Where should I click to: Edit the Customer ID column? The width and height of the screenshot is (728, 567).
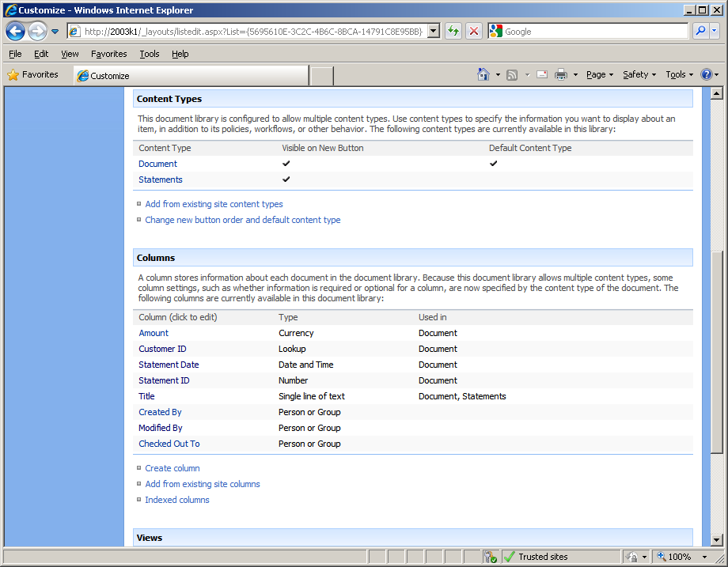tap(161, 349)
